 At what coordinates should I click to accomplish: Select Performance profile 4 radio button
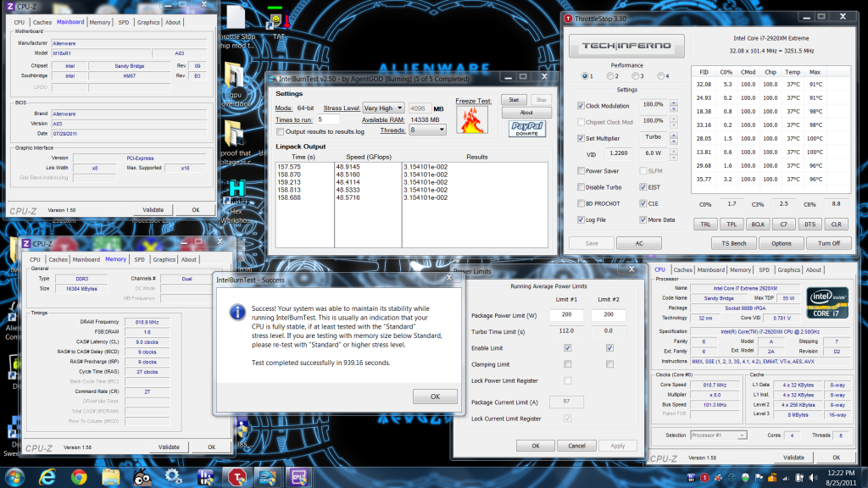tap(661, 75)
